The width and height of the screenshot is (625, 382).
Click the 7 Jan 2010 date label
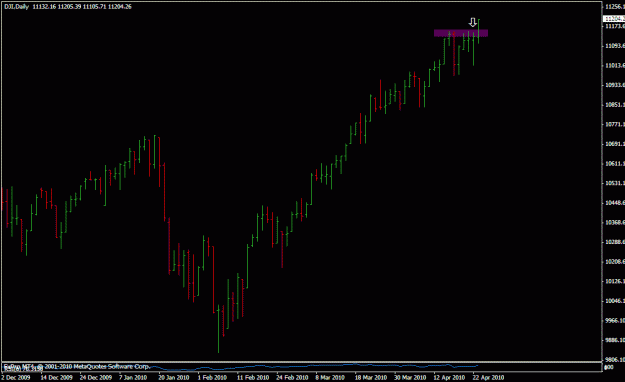133,377
